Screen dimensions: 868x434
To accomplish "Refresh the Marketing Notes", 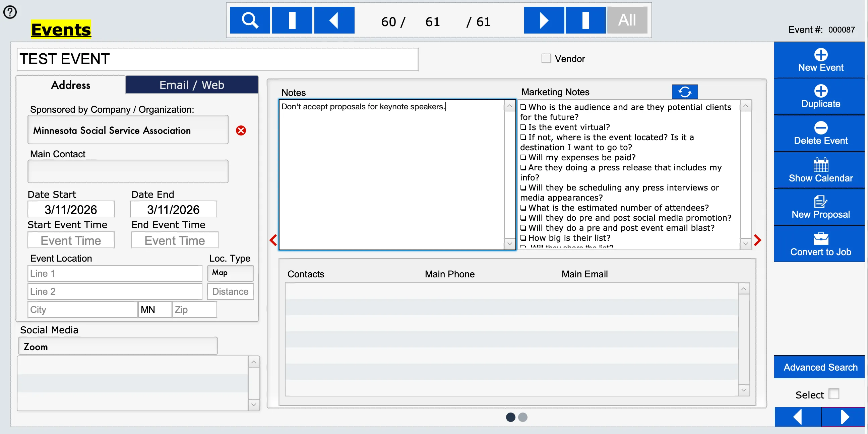I will coord(684,92).
